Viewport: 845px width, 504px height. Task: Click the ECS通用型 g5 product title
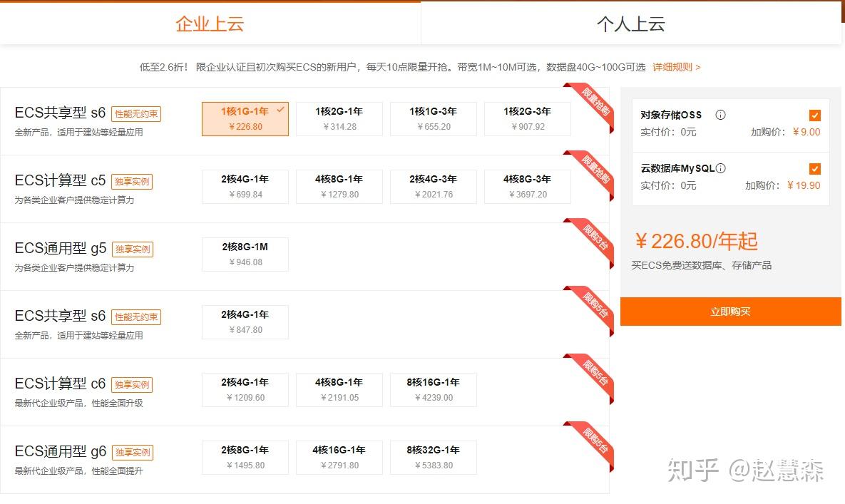(x=61, y=248)
